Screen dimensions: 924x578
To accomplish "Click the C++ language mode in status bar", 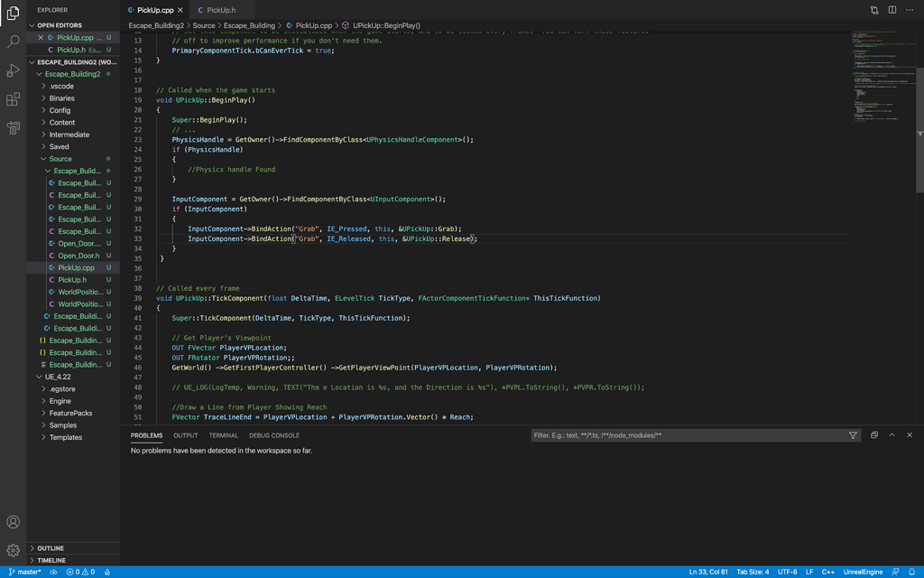I will point(828,572).
